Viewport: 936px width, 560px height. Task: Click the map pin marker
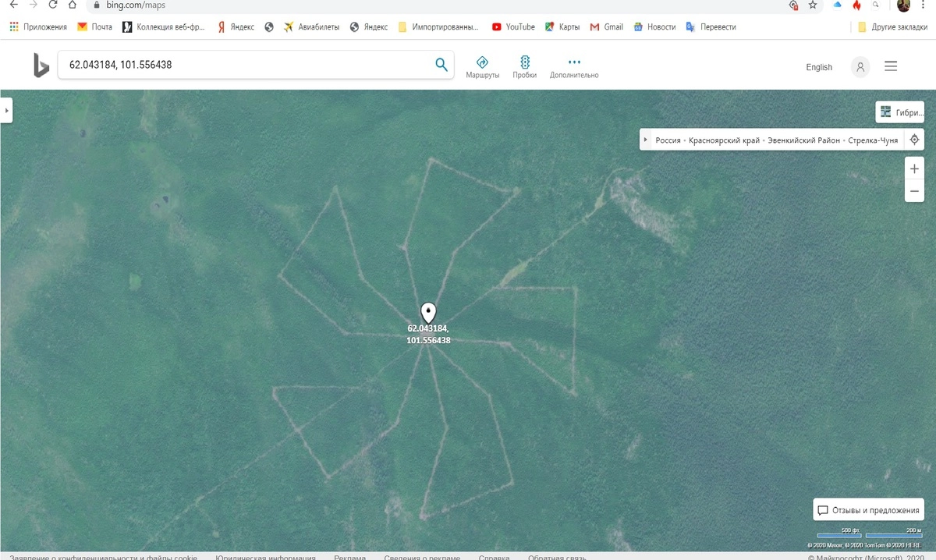(428, 313)
